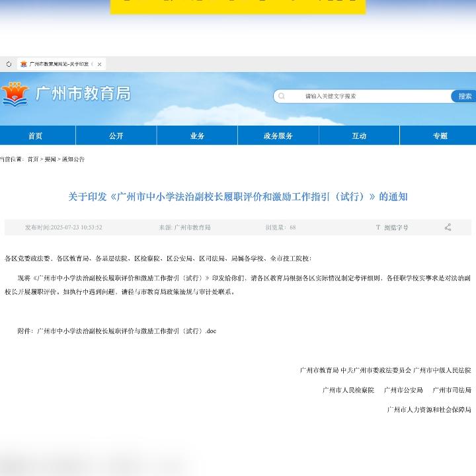The width and height of the screenshot is (476, 476).
Task: Click the 通知公告 breadcrumb link
Action: 73,159
